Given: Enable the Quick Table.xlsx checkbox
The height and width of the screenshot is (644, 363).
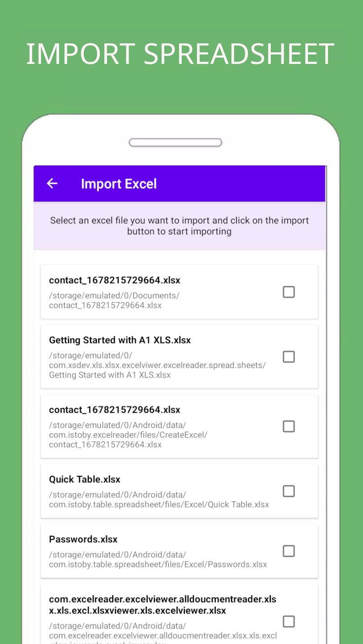Looking at the screenshot, I should click(289, 491).
